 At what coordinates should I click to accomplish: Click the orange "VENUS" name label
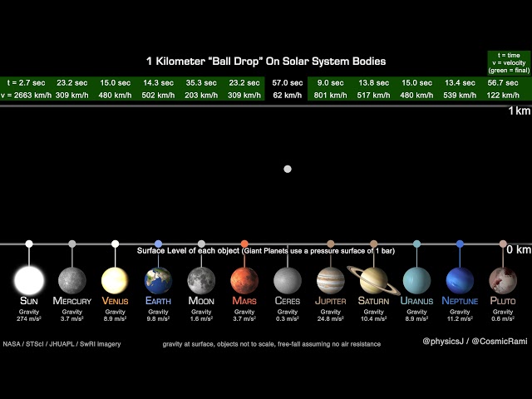(x=115, y=301)
